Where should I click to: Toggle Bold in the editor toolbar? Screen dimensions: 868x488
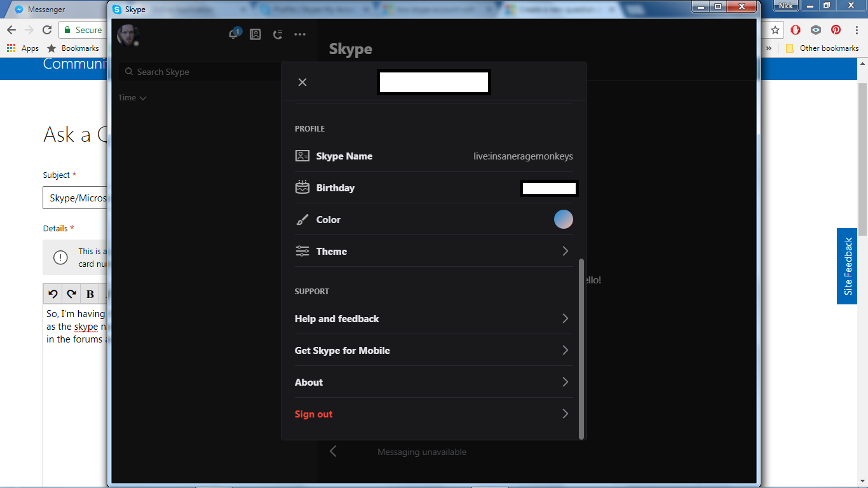(90, 294)
